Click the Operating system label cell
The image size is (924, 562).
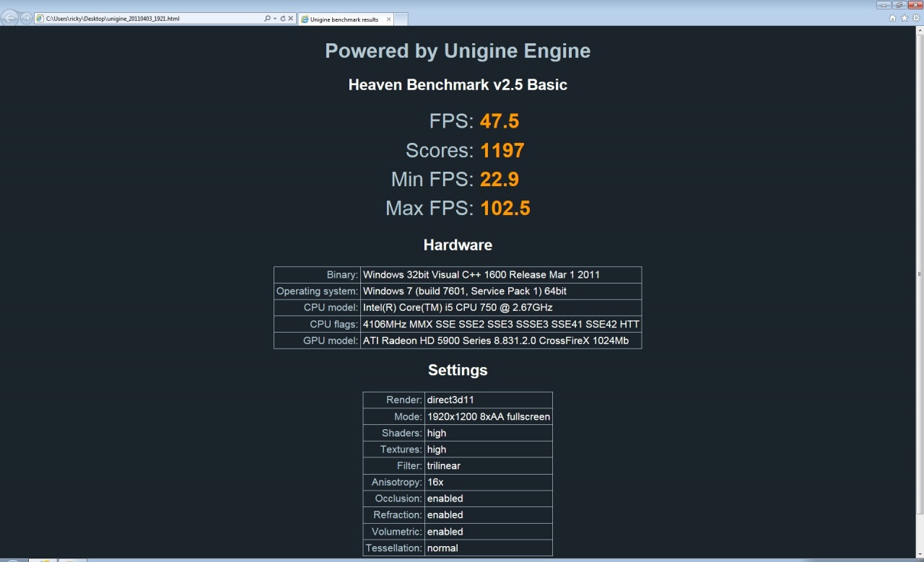pos(317,291)
